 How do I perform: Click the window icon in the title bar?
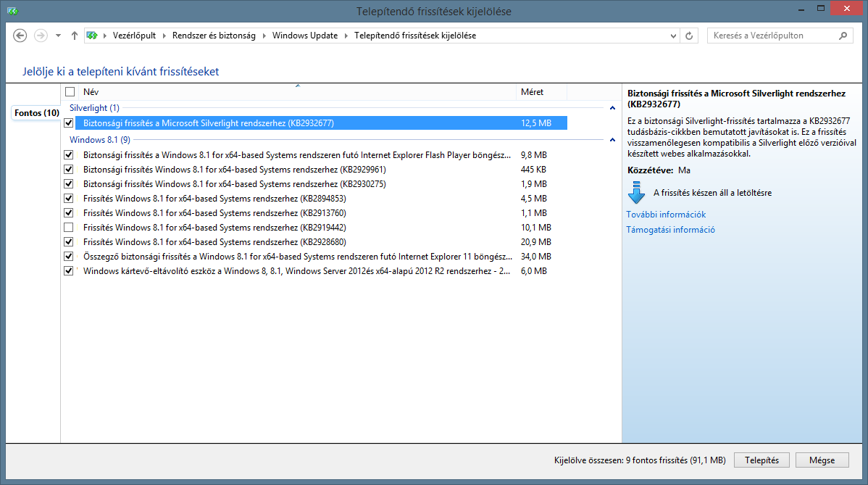click(x=12, y=11)
